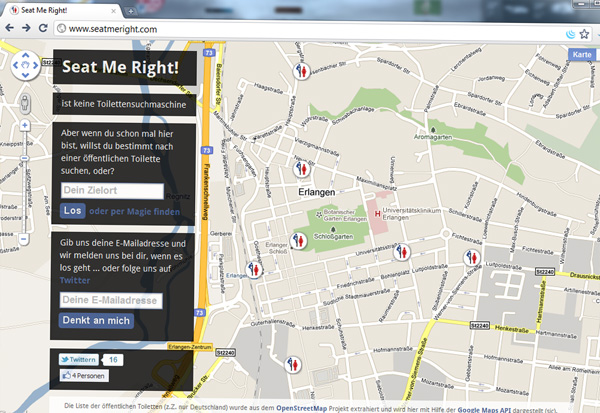This screenshot has width=600, height=413.
Task: Focus the Deine E-Mailadresse input field
Action: tap(112, 300)
